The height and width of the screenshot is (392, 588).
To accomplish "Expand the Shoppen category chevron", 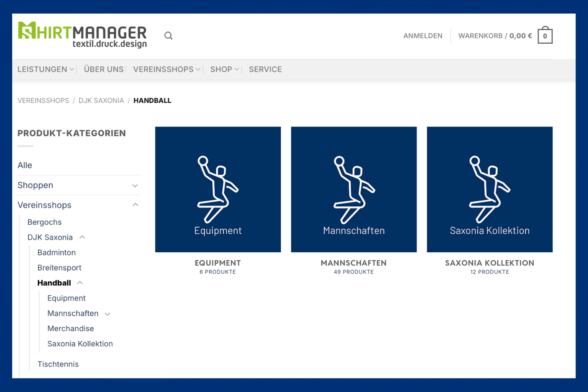I will [x=135, y=186].
